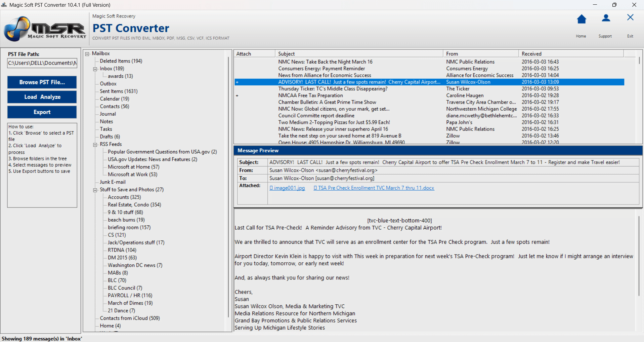Click the blue Exit X icon
644x342 pixels.
(x=630, y=17)
